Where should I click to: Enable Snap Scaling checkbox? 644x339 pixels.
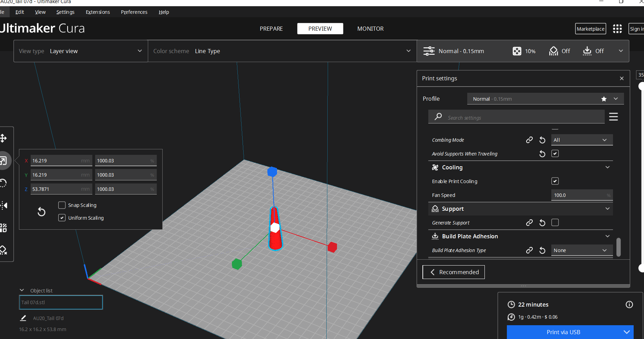tap(62, 205)
